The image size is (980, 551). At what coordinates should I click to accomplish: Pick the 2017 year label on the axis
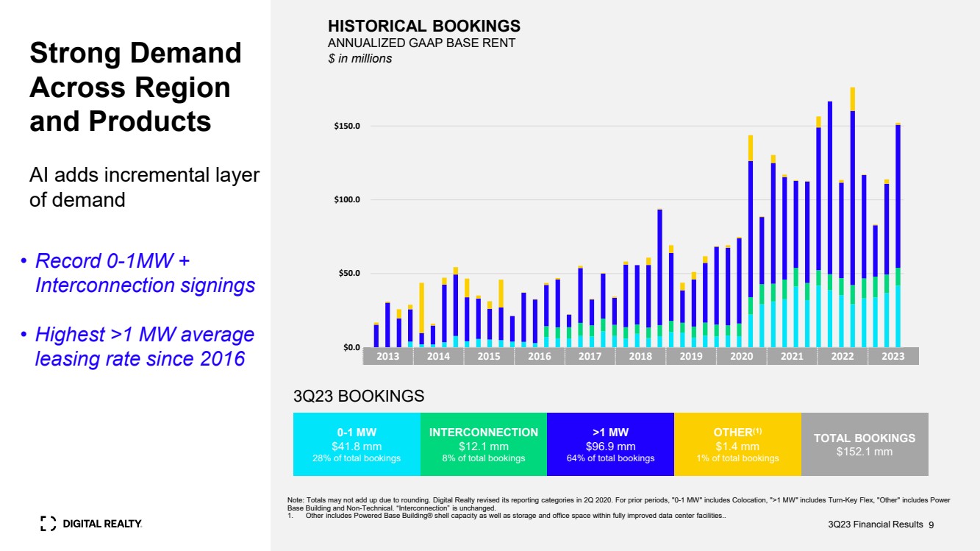pyautogui.click(x=590, y=356)
